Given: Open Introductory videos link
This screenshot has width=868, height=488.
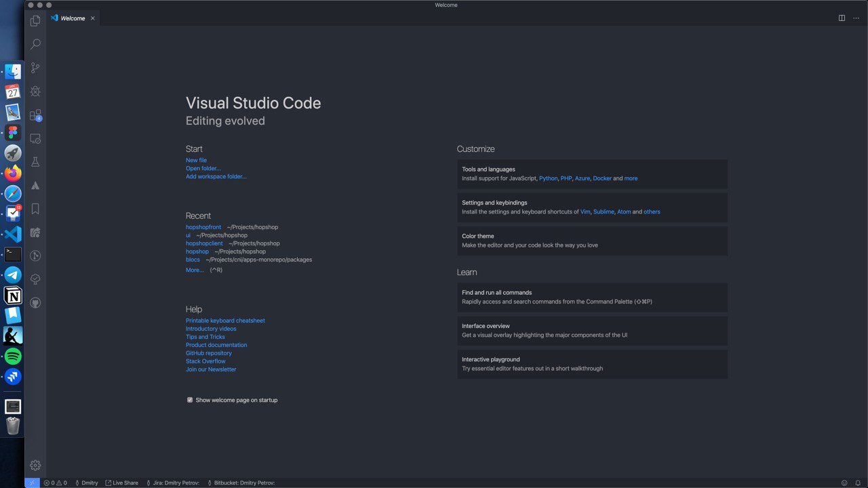Looking at the screenshot, I should coord(211,329).
